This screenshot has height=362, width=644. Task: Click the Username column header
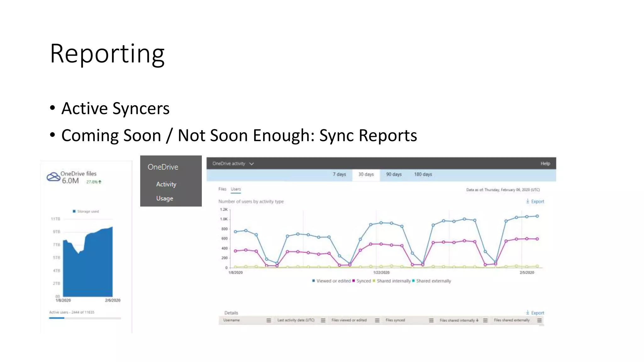[231, 321]
